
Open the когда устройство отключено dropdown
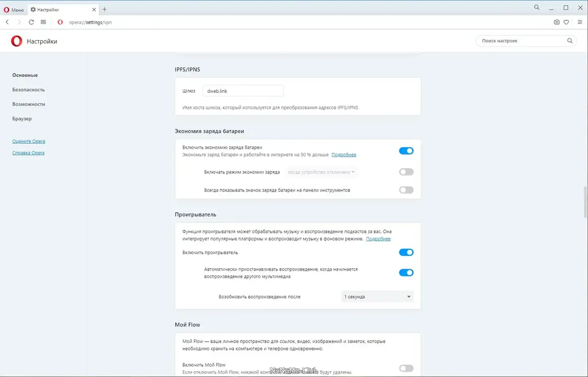321,172
